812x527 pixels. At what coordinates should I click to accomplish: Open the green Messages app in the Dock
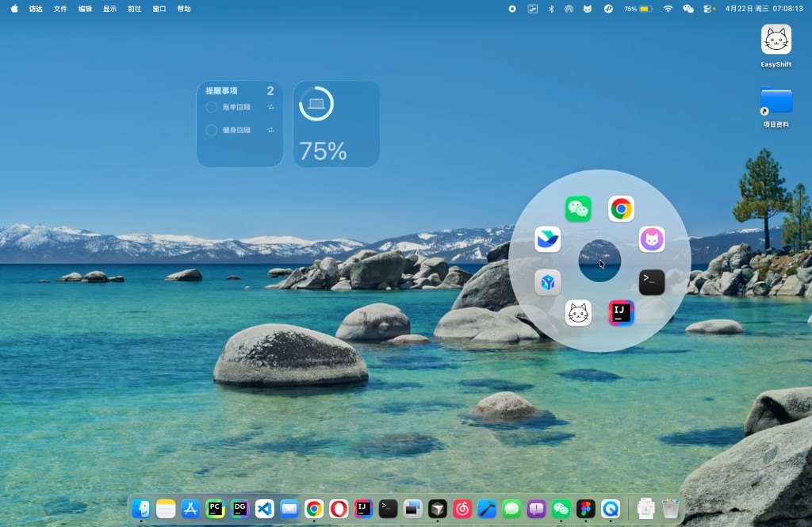(511, 509)
